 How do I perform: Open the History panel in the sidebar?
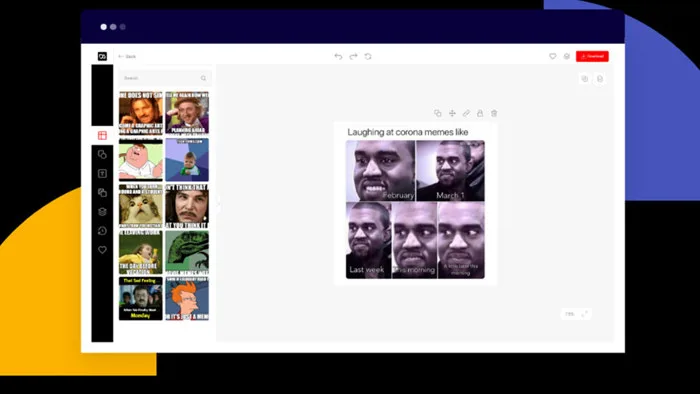pyautogui.click(x=102, y=231)
